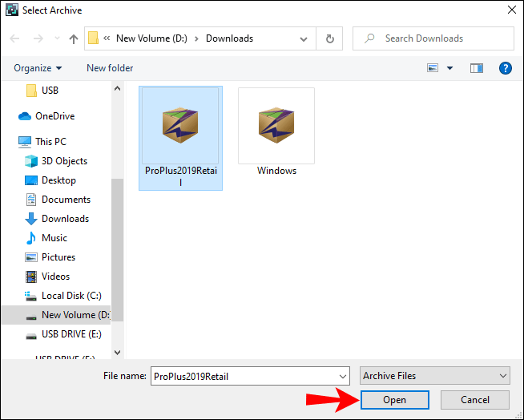The image size is (524, 420).
Task: Expand the address bar previous locations chevron
Action: [304, 38]
